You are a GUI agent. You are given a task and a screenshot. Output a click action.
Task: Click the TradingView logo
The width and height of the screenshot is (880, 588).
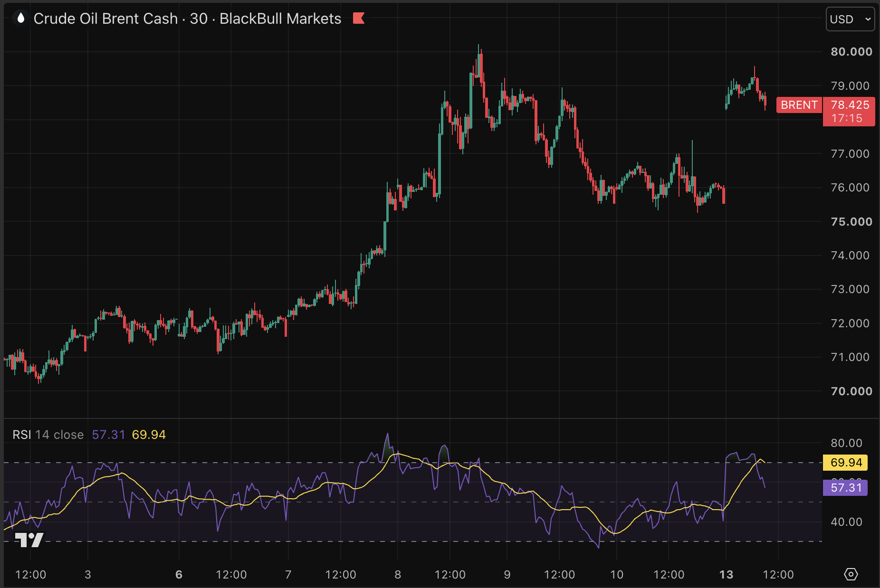pyautogui.click(x=29, y=540)
